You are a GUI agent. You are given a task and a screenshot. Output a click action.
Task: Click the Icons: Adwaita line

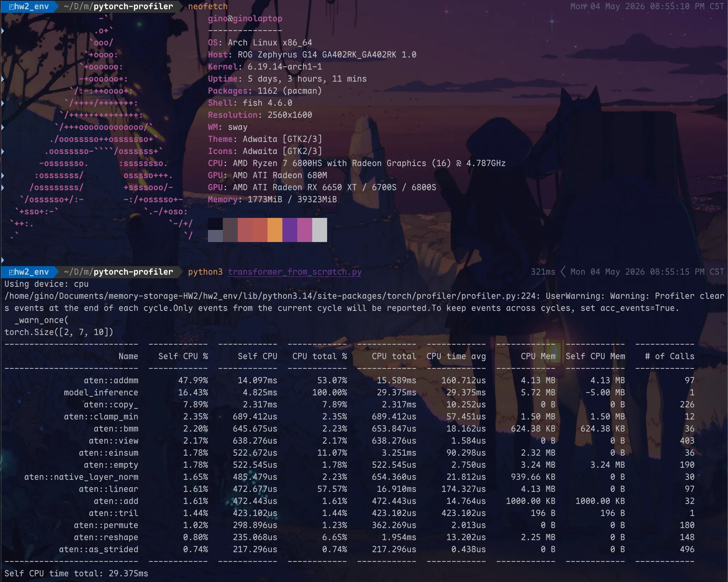click(265, 151)
